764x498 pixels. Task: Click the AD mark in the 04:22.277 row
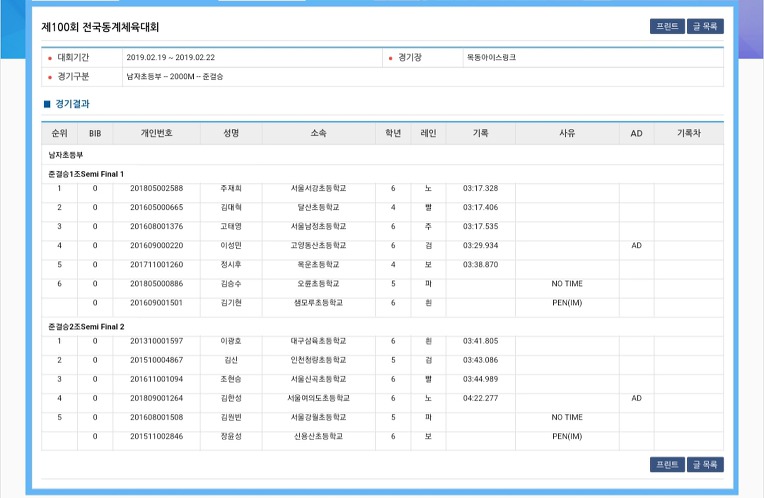pyautogui.click(x=636, y=398)
